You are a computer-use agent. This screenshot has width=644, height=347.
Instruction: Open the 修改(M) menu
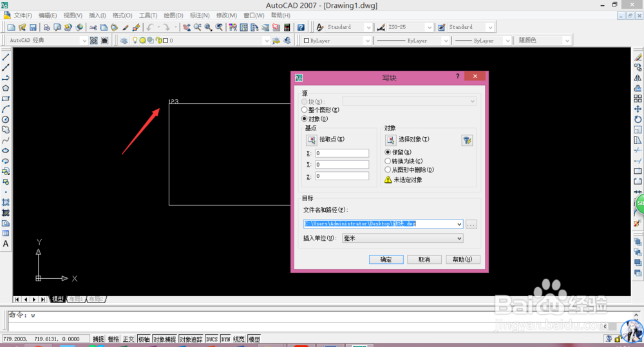click(226, 15)
